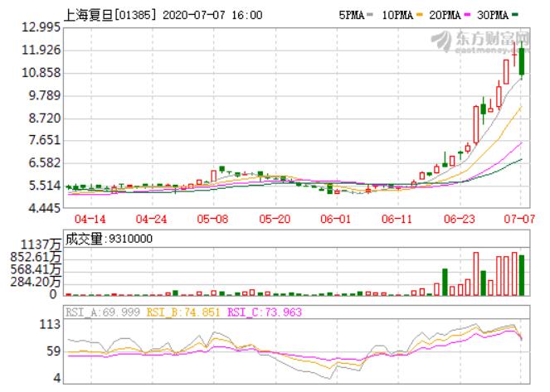Click the date label 06-01
Viewport: 550px width, 392px height.
pos(336,220)
